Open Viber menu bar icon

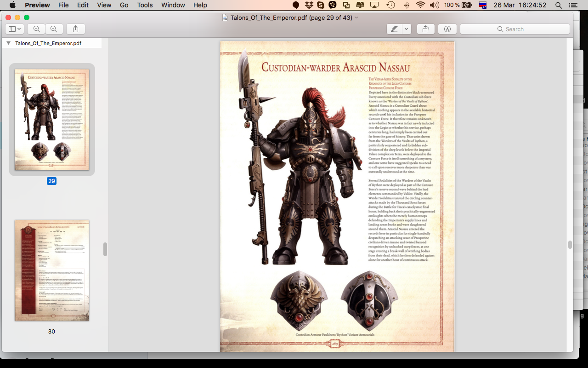click(x=332, y=5)
